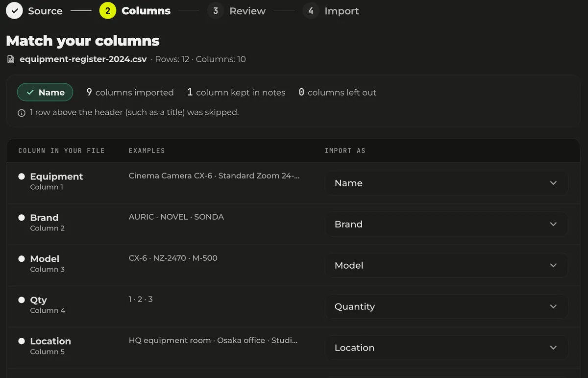Click the white dot beside Location
Viewport: 588px width, 378px height.
pos(22,341)
